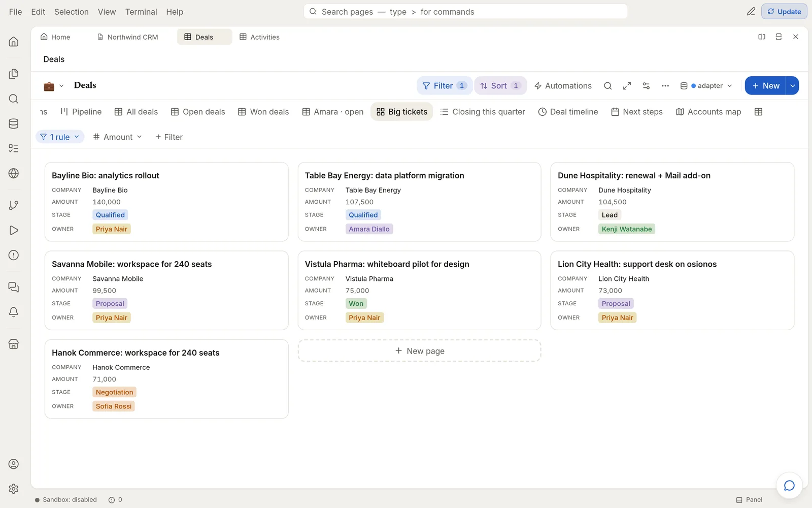Viewport: 812px width, 508px height.
Task: Open the view settings sliders icon
Action: click(646, 86)
